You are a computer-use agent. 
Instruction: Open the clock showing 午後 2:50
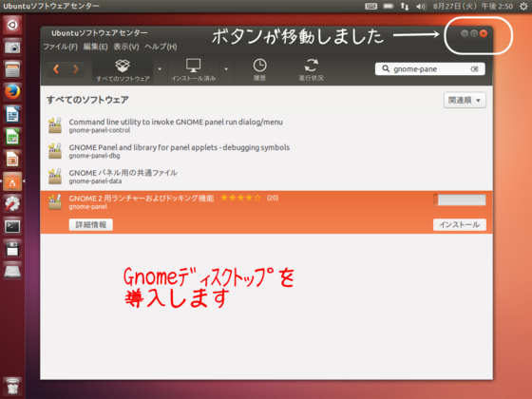pyautogui.click(x=473, y=6)
